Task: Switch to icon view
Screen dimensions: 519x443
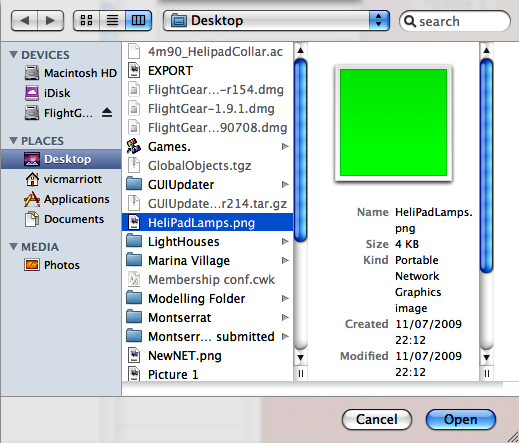Action: (86, 21)
